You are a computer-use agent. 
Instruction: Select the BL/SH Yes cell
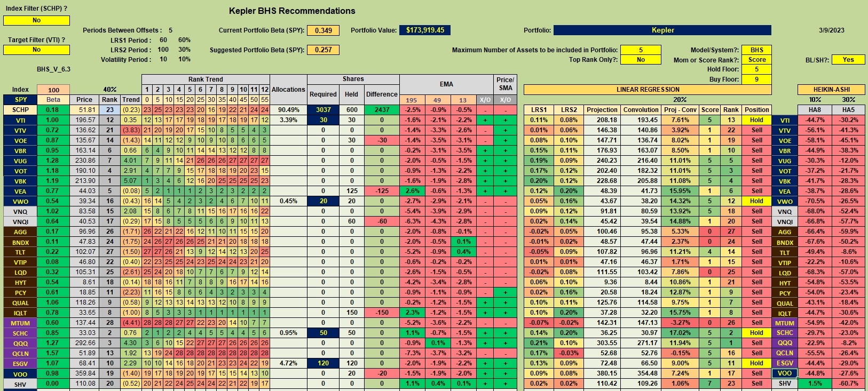848,60
